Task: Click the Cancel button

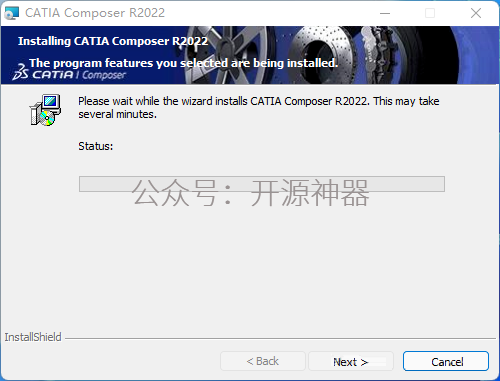Action: [446, 361]
